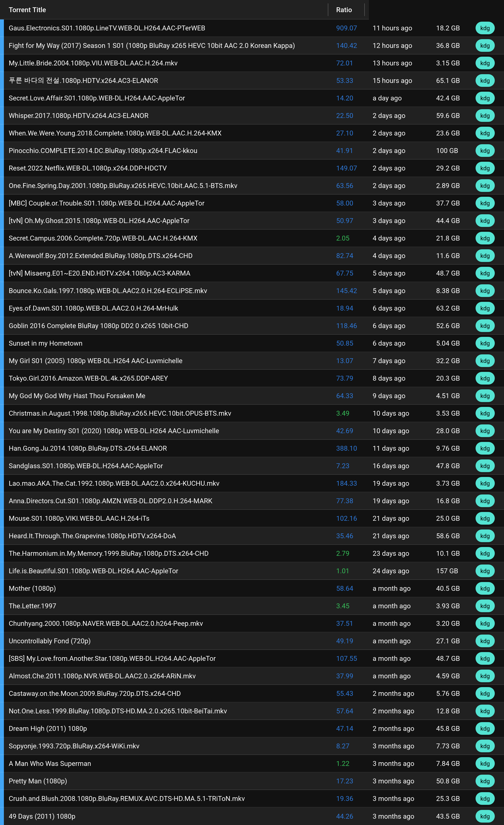This screenshot has width=504, height=825.
Task: Select the Mouse.S01.1080p.VIKI torrent title
Action: point(79,518)
